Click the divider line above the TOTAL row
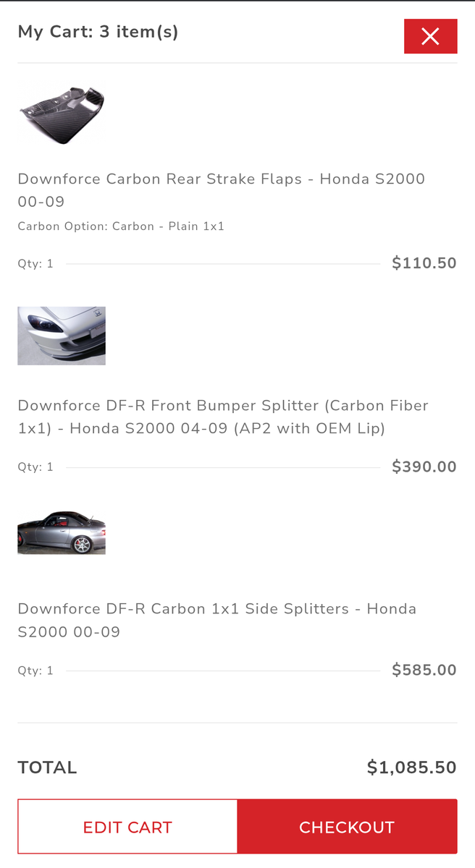Image resolution: width=475 pixels, height=868 pixels. 237,723
